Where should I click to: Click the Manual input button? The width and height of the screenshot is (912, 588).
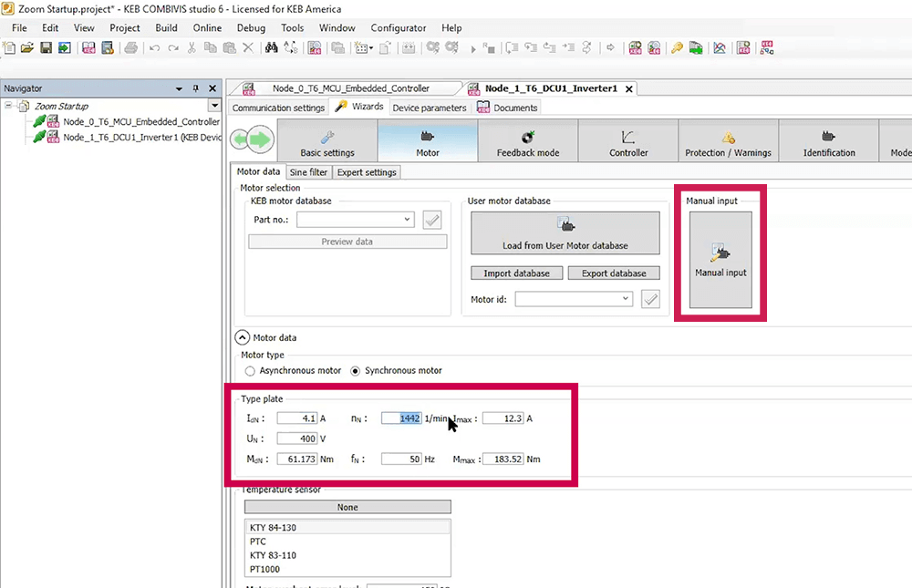pyautogui.click(x=720, y=260)
